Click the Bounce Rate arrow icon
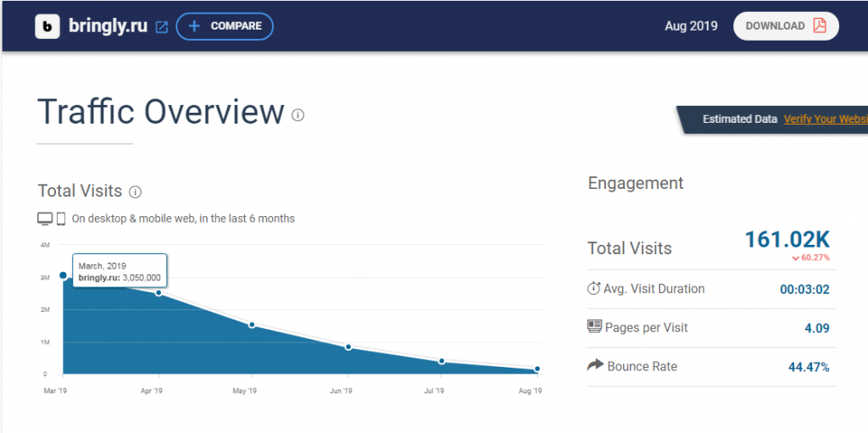868x433 pixels. click(x=594, y=366)
